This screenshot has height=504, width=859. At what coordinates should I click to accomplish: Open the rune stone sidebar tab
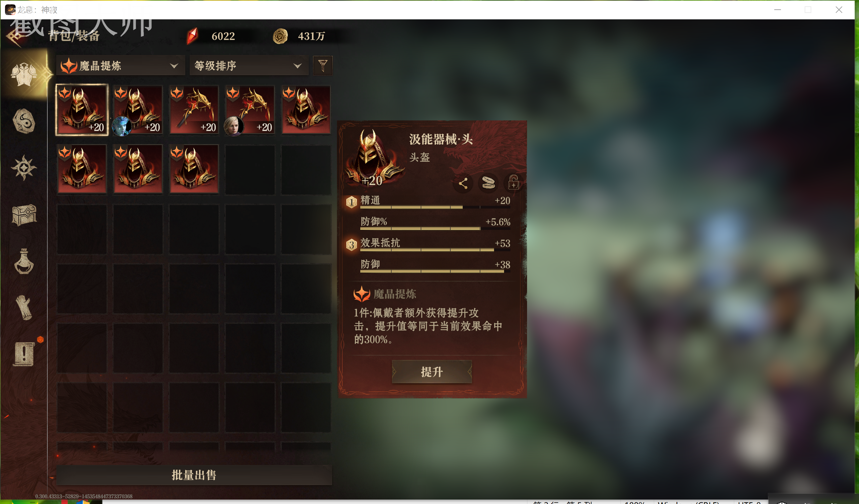24,121
